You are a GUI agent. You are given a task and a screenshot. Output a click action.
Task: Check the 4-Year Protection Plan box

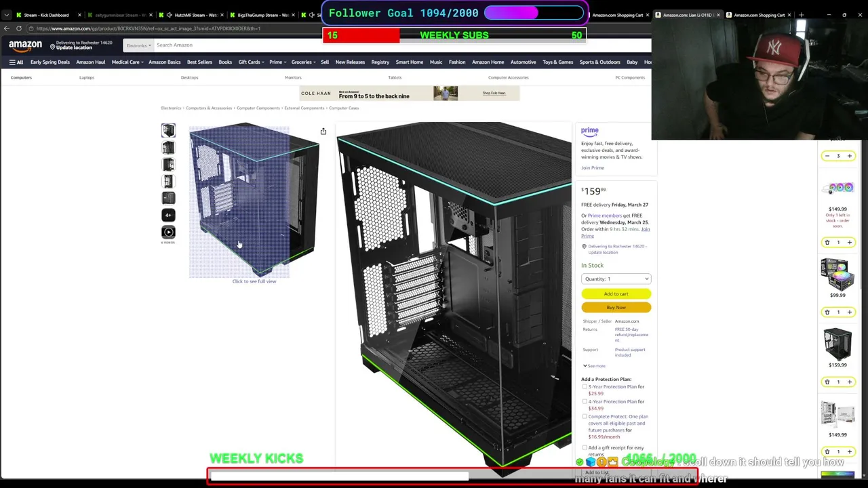585,402
